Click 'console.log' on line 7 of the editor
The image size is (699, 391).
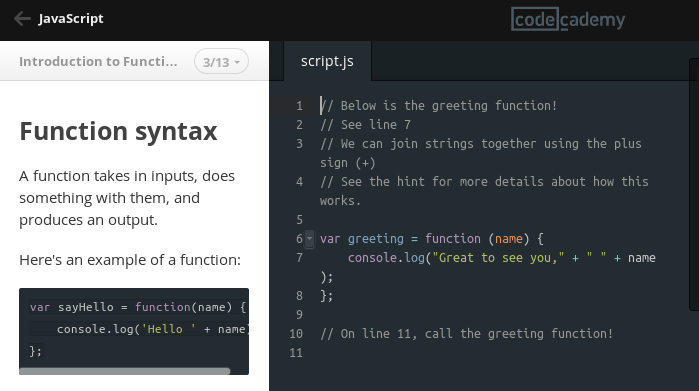386,258
